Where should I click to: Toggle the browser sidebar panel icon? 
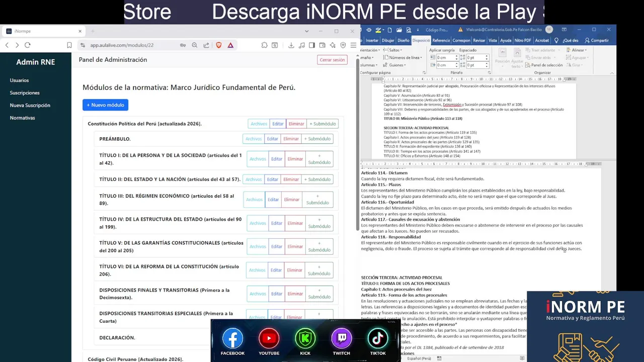(x=312, y=45)
